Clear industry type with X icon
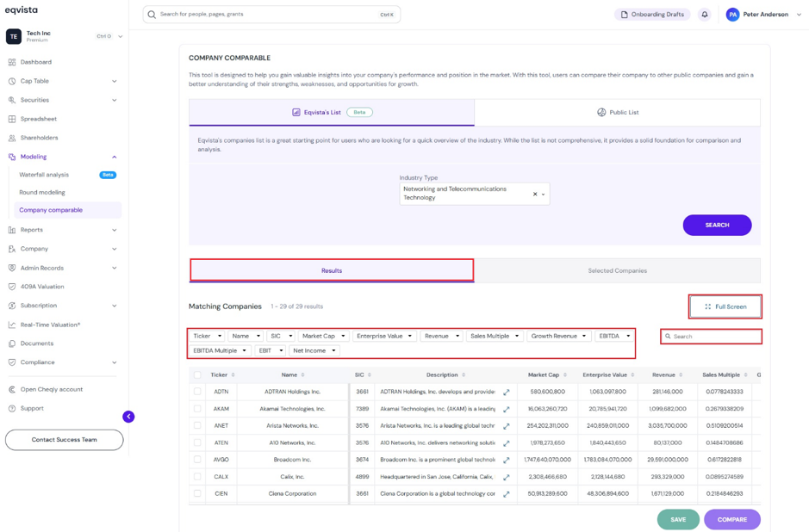 (535, 195)
